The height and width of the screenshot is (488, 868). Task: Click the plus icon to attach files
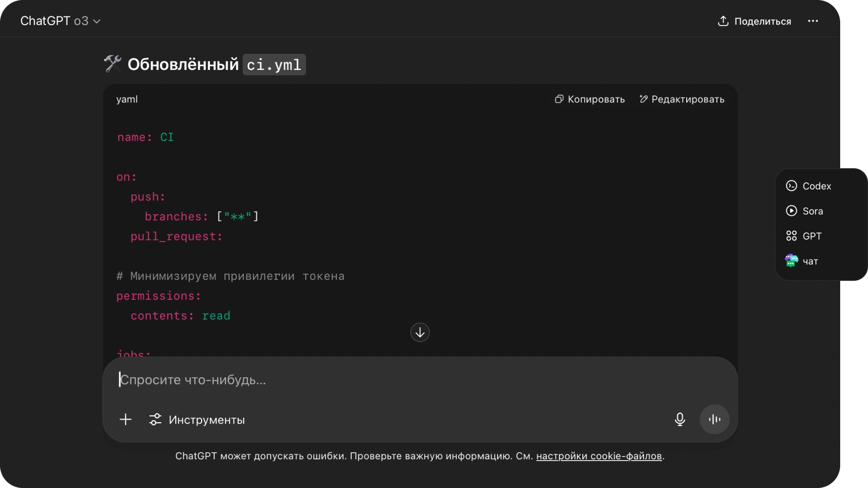(126, 419)
